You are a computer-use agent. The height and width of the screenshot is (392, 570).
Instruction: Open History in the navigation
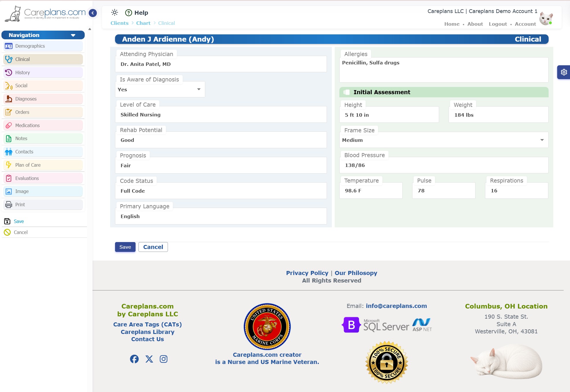coord(43,73)
